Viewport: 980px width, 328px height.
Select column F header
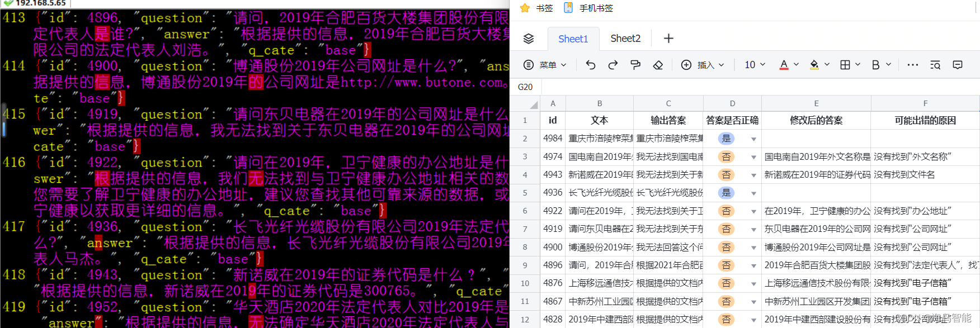point(925,103)
